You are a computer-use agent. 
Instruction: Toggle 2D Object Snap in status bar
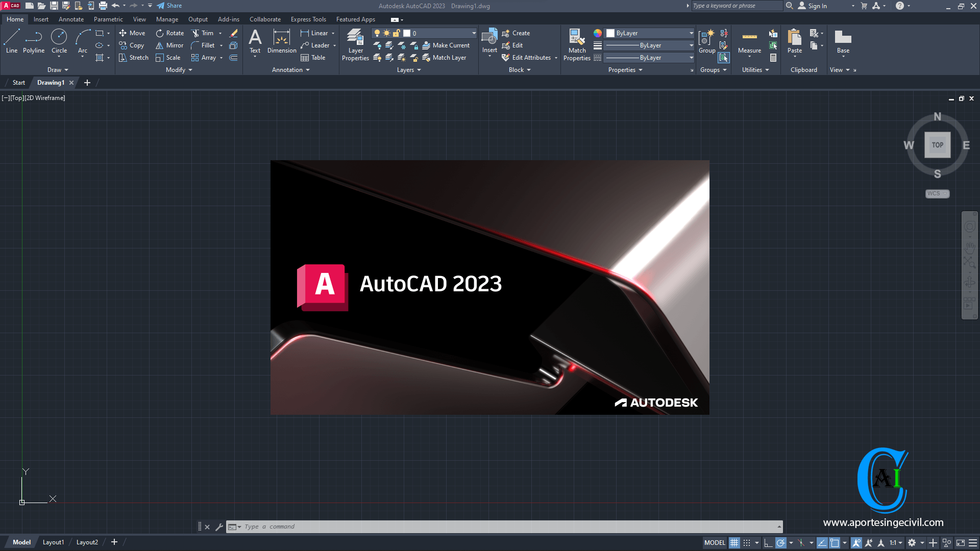(x=835, y=543)
